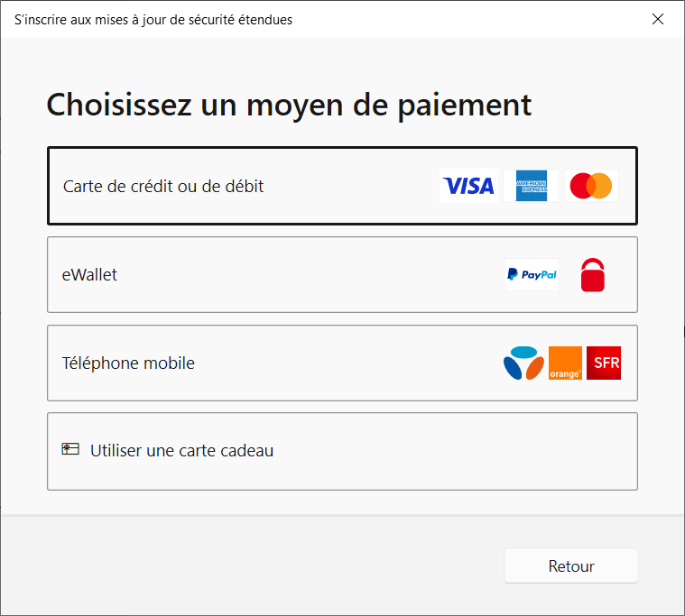Click the Mastercard logo
Image resolution: width=685 pixels, height=616 pixels.
(x=592, y=186)
